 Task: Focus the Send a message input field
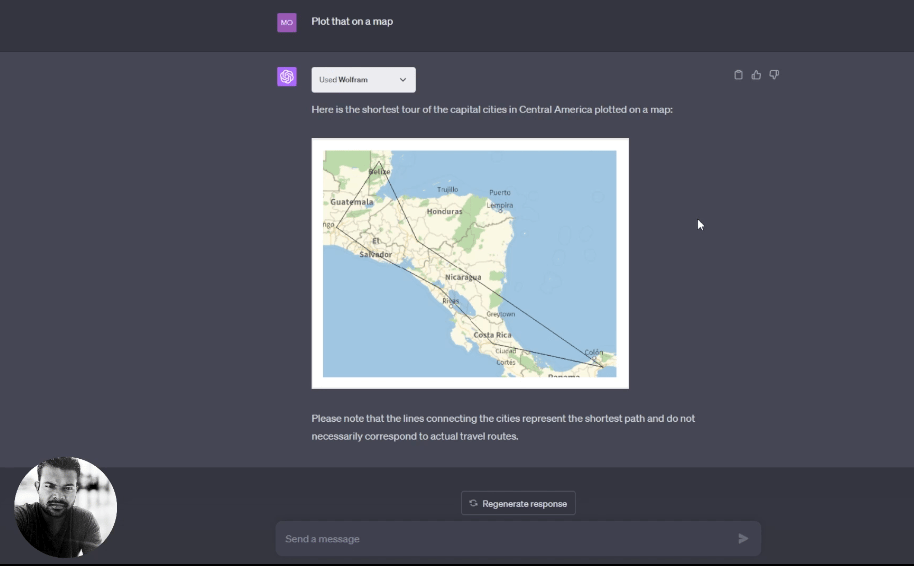pyautogui.click(x=518, y=539)
